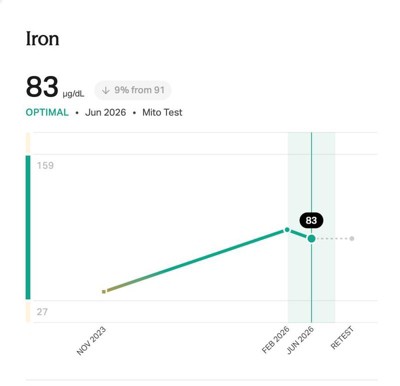Click the upper limit value 159
This screenshot has height=386, width=400.
pos(45,165)
